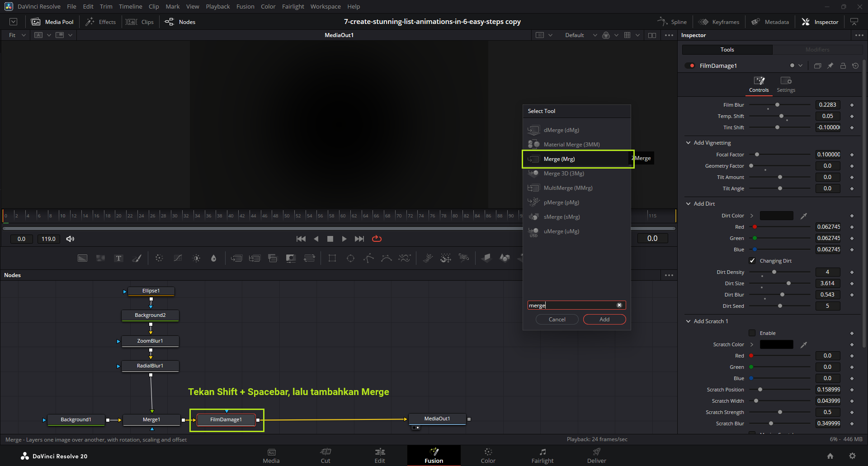Lock the FilmDamage1 tool controls

point(843,66)
